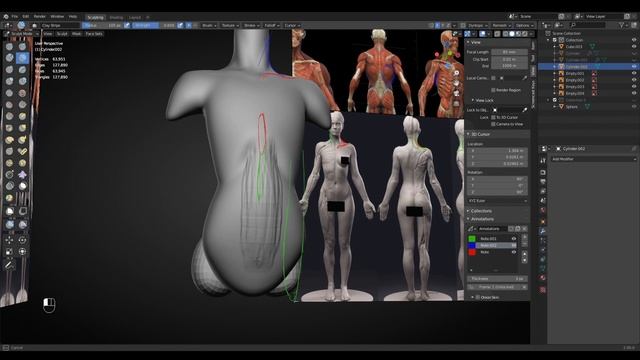Viewport: 640px width, 360px height.
Task: Expand the View Lock subpanel
Action: (x=484, y=100)
